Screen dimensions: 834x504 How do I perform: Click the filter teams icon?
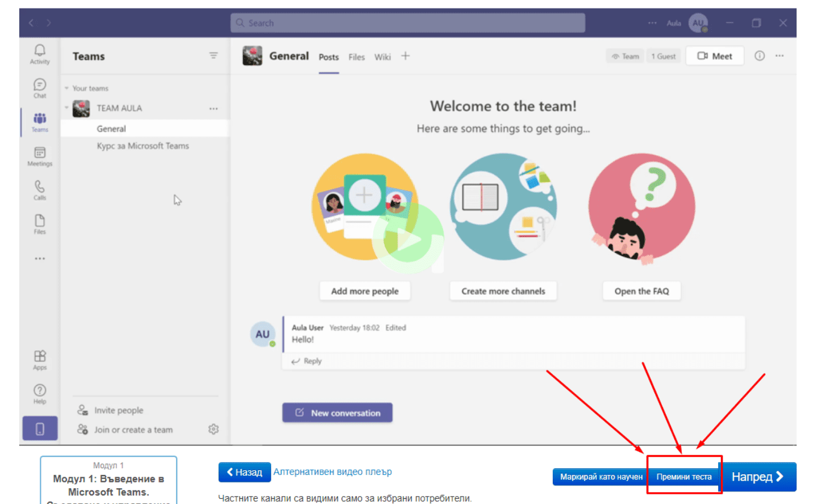[214, 56]
